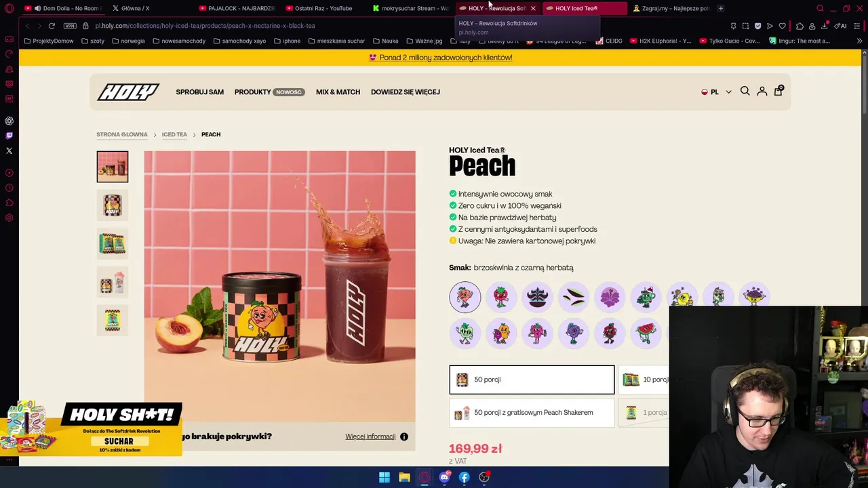Open the Windows Start button
Image resolution: width=868 pixels, height=488 pixels.
(384, 477)
